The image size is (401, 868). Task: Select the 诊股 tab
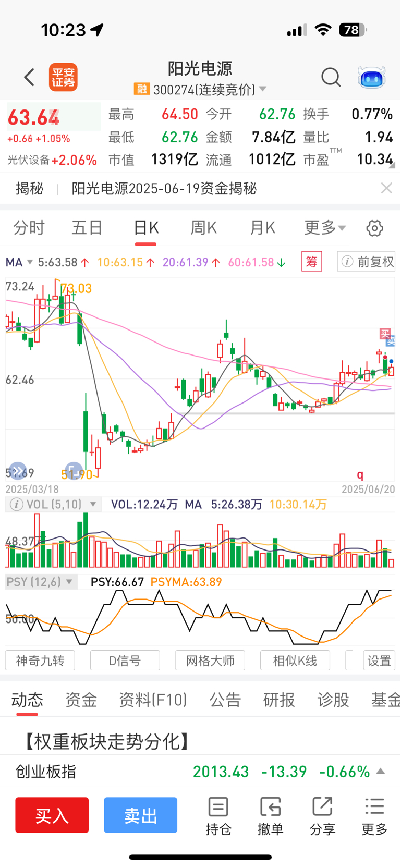tap(333, 700)
